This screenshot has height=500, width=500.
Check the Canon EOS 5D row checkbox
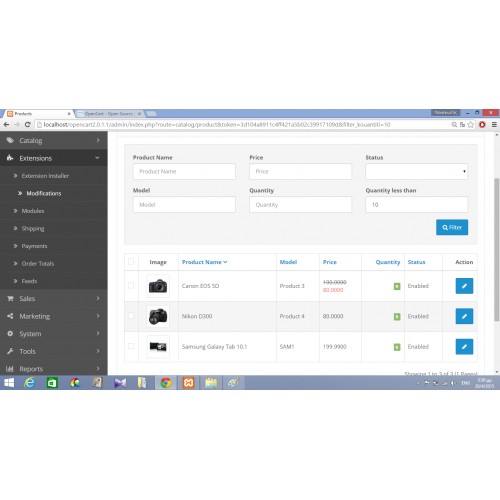pos(131,286)
